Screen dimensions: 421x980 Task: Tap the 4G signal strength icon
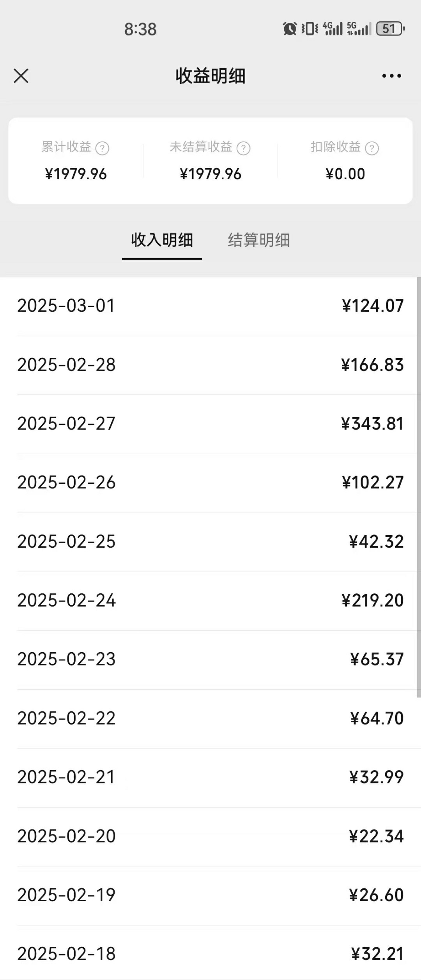pyautogui.click(x=333, y=28)
